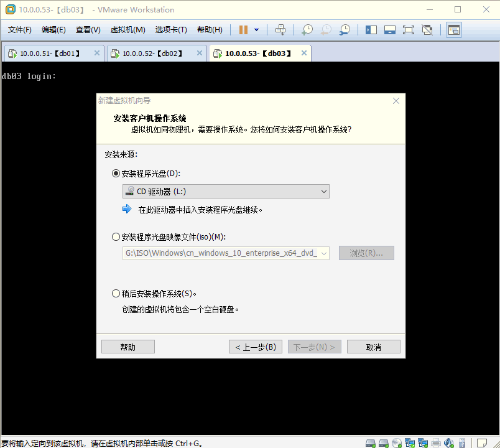
Task: Click the sound adapter status bar icon
Action: tap(449, 442)
